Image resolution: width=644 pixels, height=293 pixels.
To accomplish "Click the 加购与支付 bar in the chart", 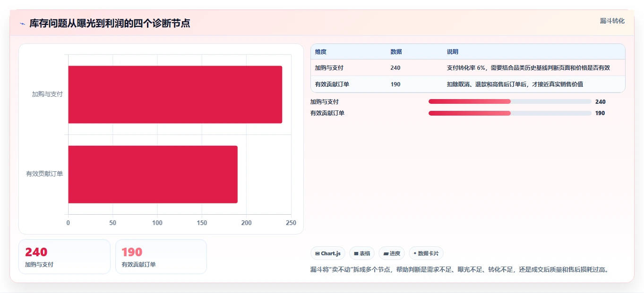I will click(x=175, y=94).
